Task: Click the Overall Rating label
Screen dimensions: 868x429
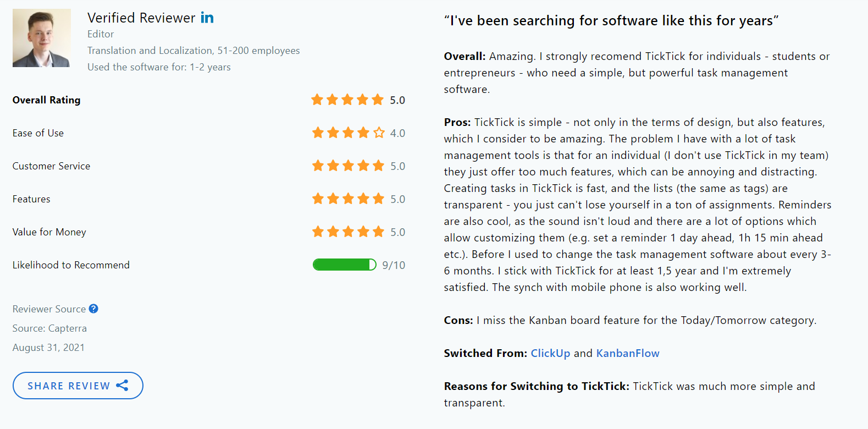Action: point(46,100)
